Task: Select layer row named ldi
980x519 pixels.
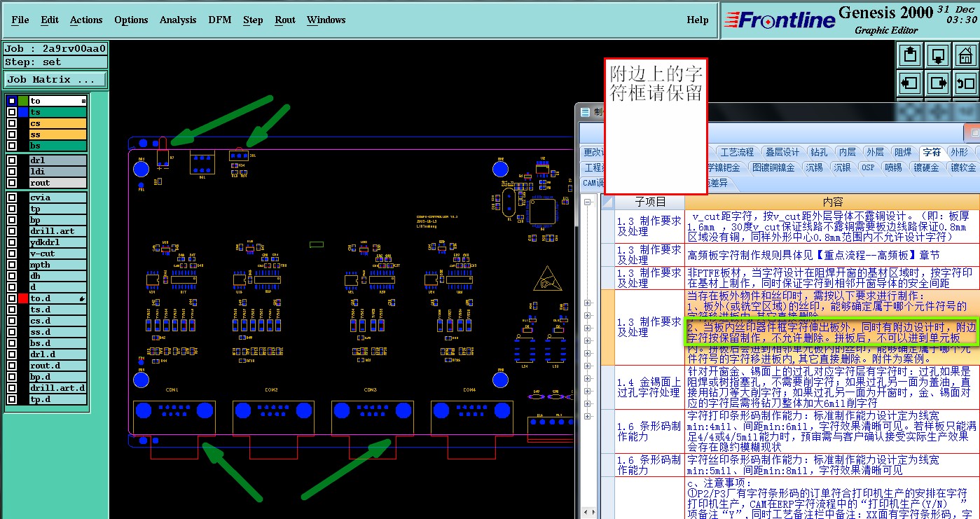Action: 57,172
